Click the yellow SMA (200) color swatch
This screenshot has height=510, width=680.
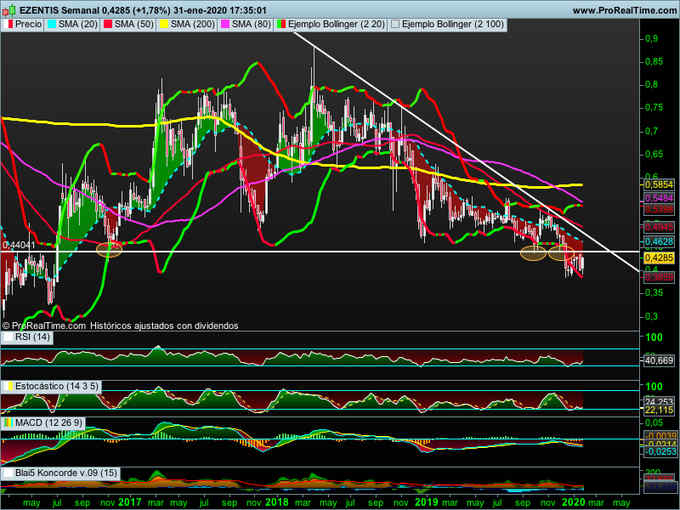click(165, 24)
